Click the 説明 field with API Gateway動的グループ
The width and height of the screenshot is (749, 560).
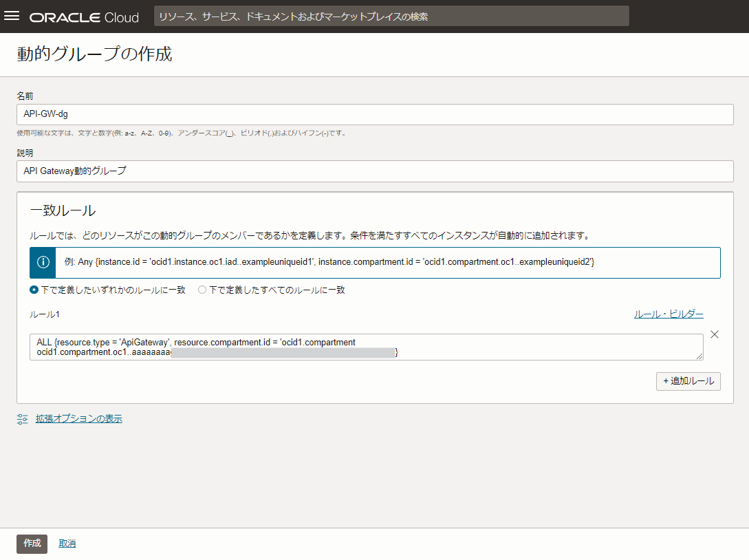(375, 171)
